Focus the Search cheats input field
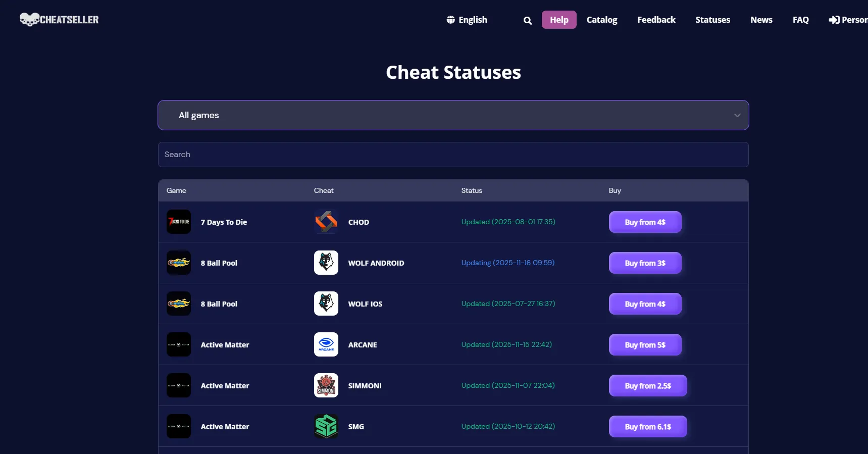The height and width of the screenshot is (454, 868). point(453,155)
